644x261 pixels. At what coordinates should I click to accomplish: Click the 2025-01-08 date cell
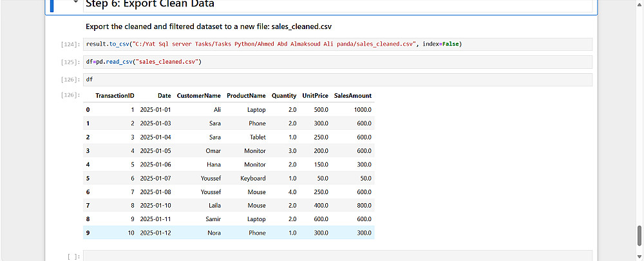pos(155,192)
